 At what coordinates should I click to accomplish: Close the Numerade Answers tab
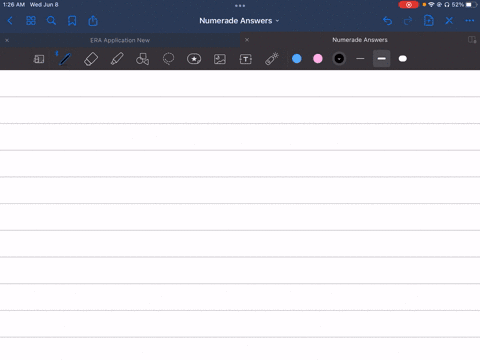pyautogui.click(x=247, y=40)
